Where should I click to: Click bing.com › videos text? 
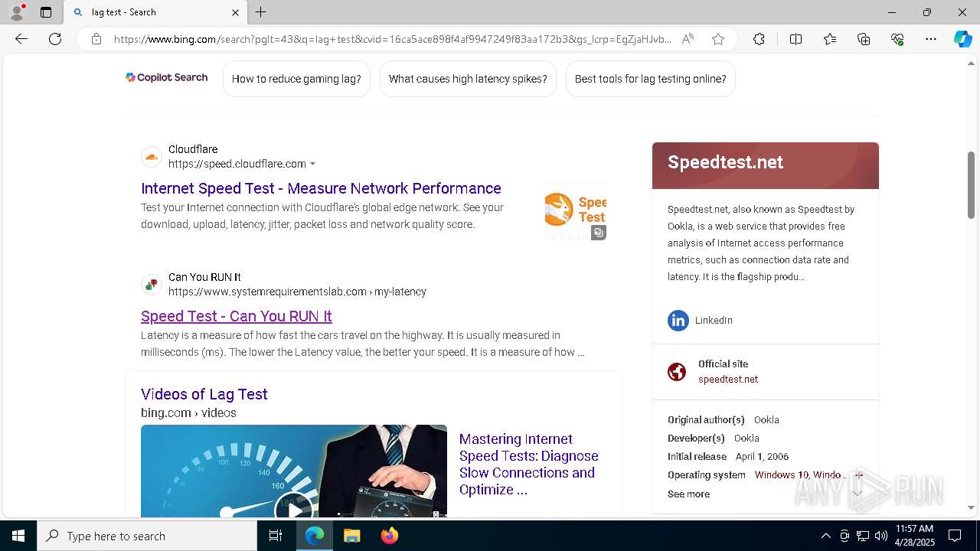point(188,412)
